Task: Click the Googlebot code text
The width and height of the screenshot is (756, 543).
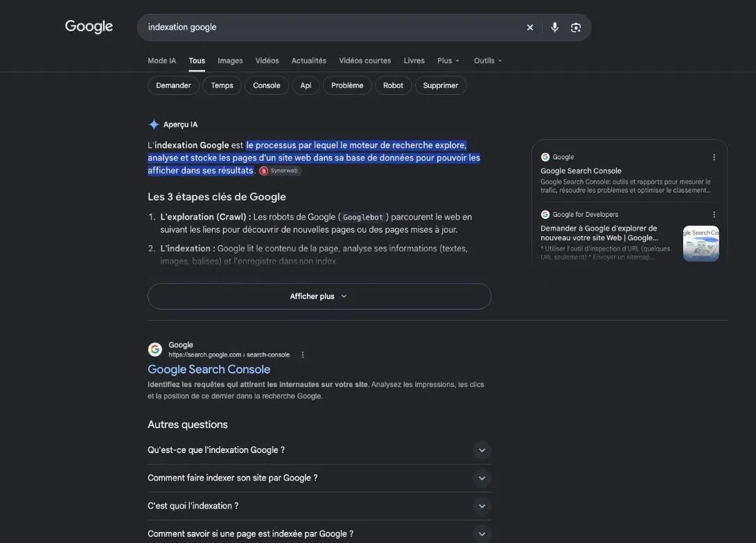Action: point(362,217)
